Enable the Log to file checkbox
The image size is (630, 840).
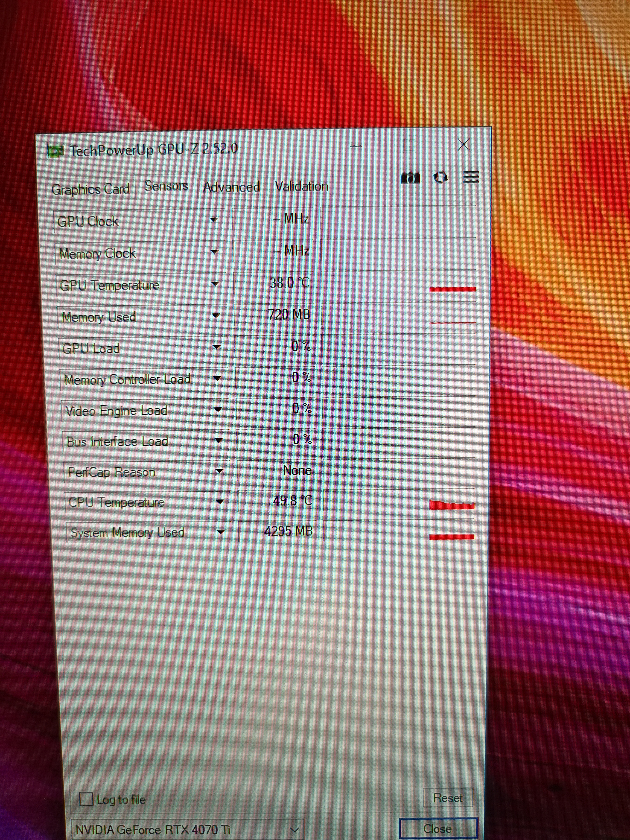coord(87,799)
